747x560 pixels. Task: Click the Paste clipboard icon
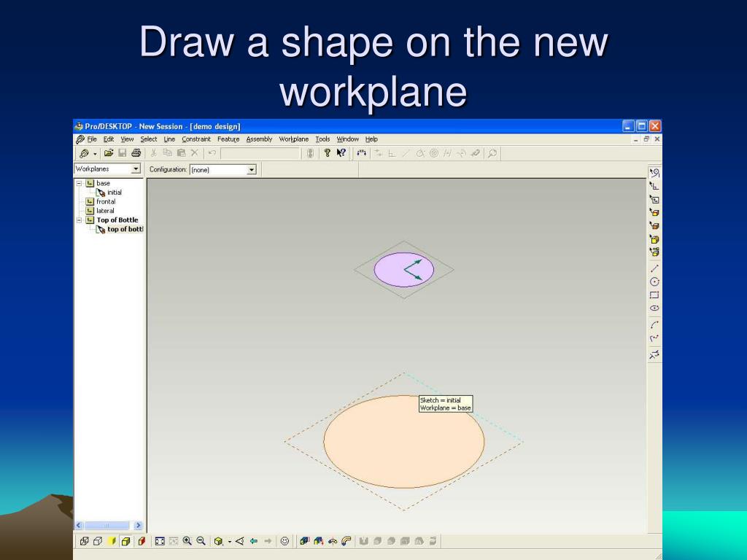[181, 153]
